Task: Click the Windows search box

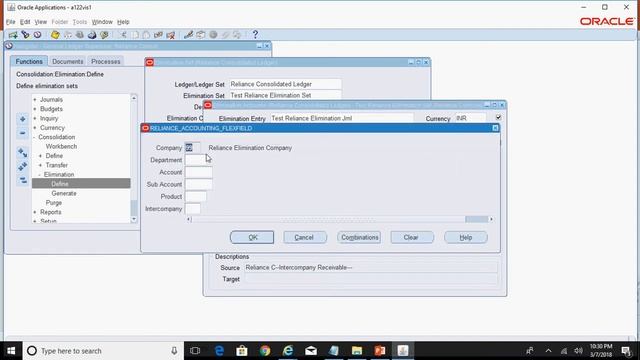Action: pos(103,351)
